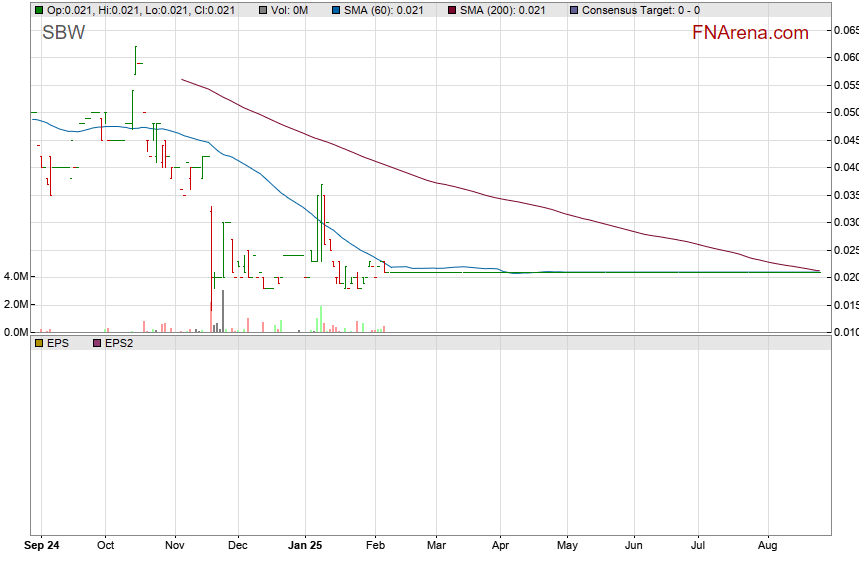The width and height of the screenshot is (859, 566).
Task: Click the Consensus Target: 0 - 0 text
Action: 640,10
